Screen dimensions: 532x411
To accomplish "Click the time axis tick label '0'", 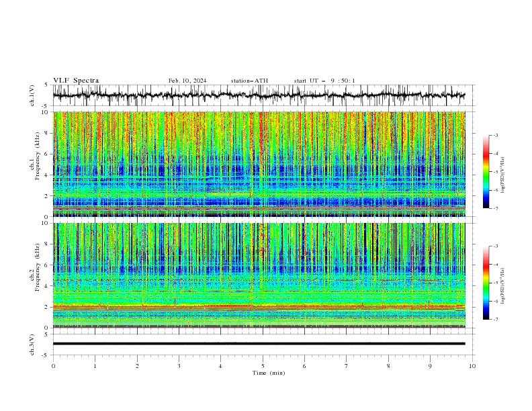I will click(x=53, y=366).
